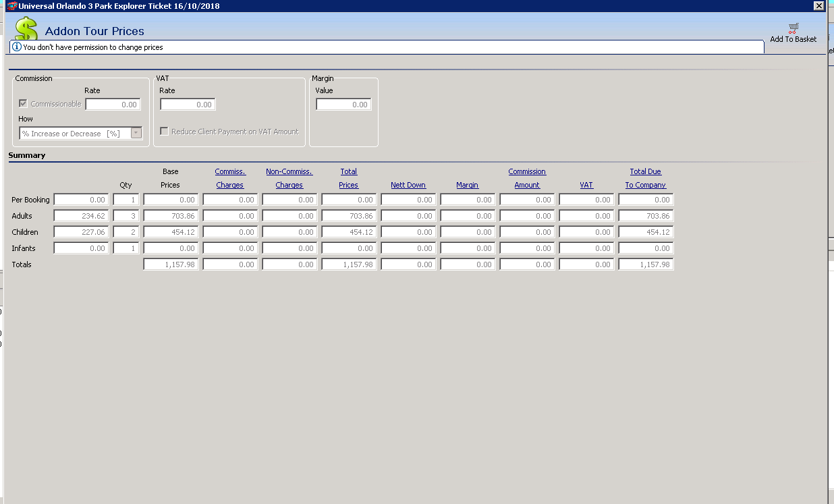Open the How increase or decrease dropdown
This screenshot has width=834, height=504.
coord(136,134)
